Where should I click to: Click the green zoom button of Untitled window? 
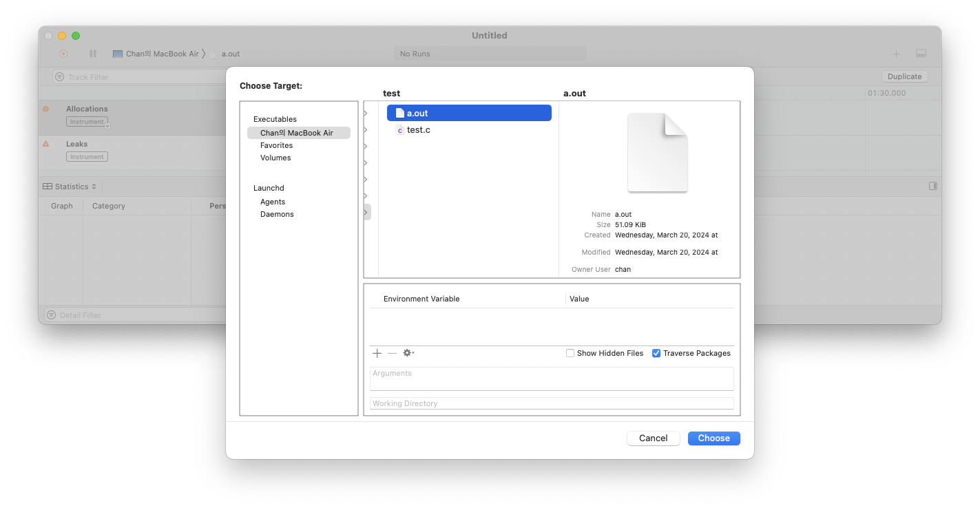76,36
